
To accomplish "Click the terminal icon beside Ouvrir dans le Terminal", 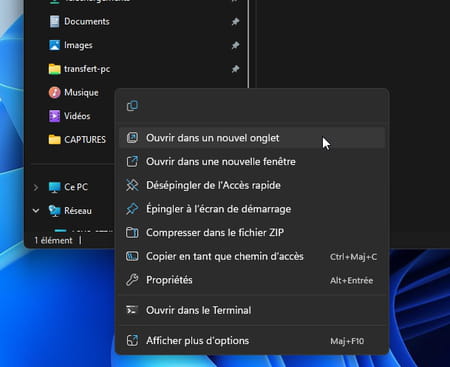I will (x=131, y=310).
